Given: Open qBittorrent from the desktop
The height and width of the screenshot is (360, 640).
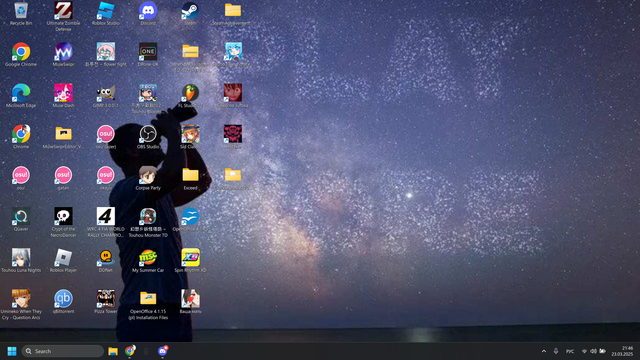Looking at the screenshot, I should [x=63, y=302].
